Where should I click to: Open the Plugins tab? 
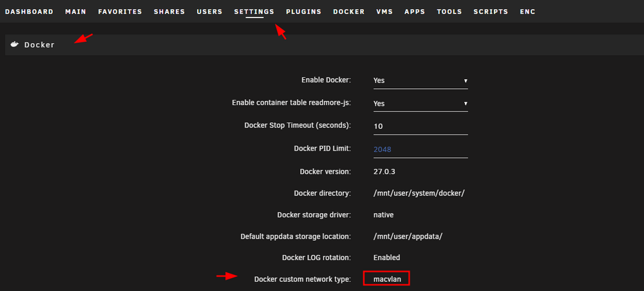coord(303,12)
